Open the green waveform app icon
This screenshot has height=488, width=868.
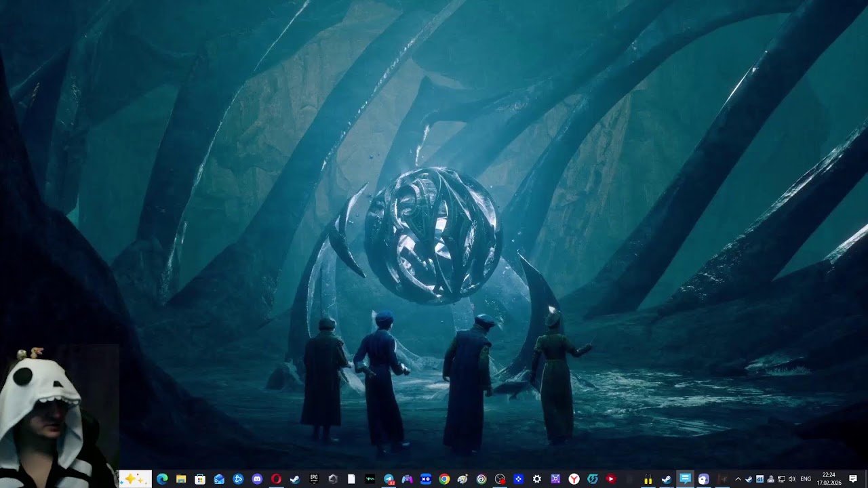[370, 479]
